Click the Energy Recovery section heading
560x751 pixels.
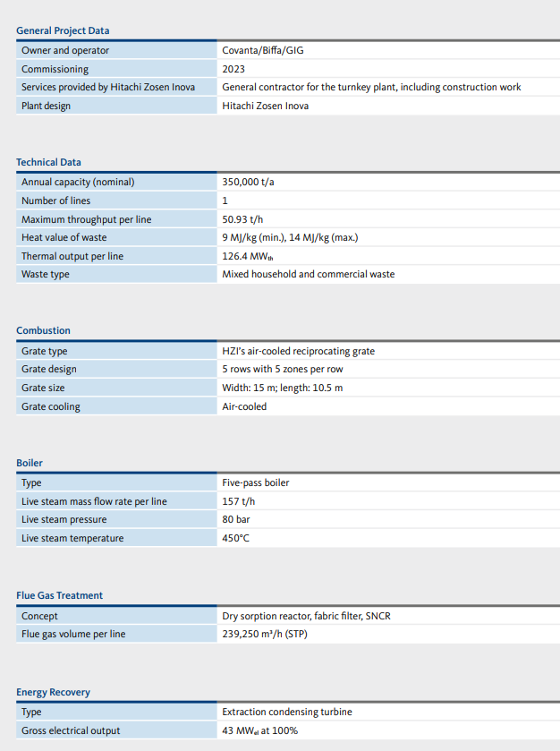point(53,692)
